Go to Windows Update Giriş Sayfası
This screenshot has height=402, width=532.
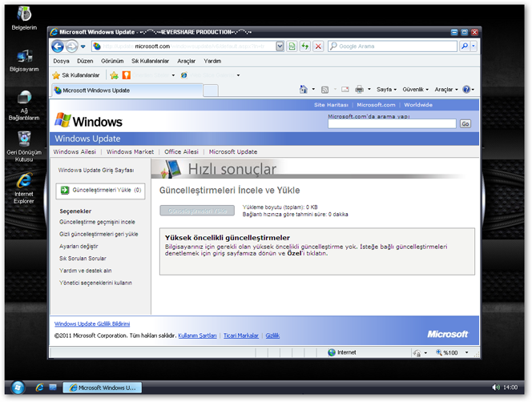click(x=96, y=171)
